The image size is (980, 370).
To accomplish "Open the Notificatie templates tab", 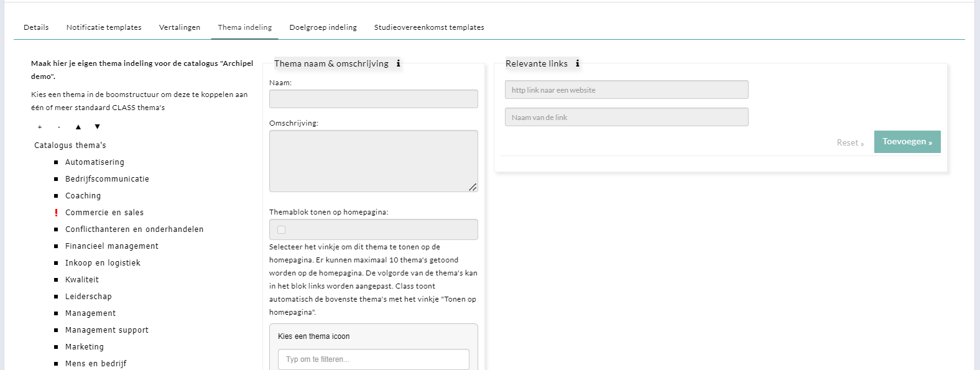I will pos(104,27).
